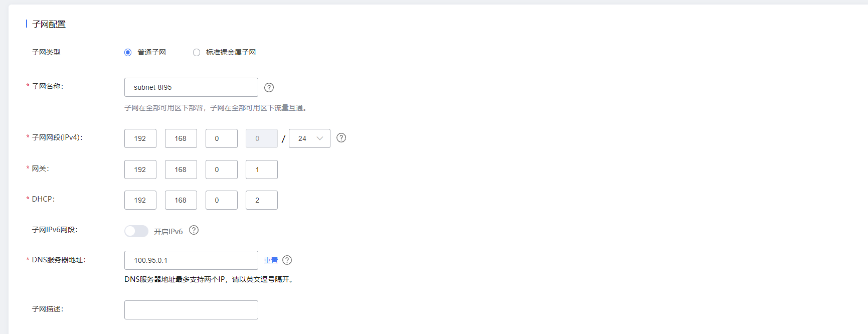Click first octet 192 of 子网网段 IPv4

(140, 138)
